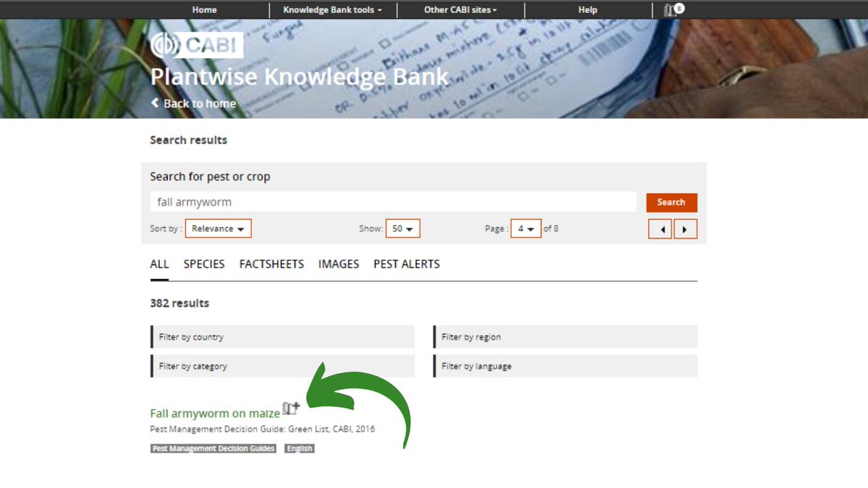Open Show 50 results dropdown

click(403, 228)
